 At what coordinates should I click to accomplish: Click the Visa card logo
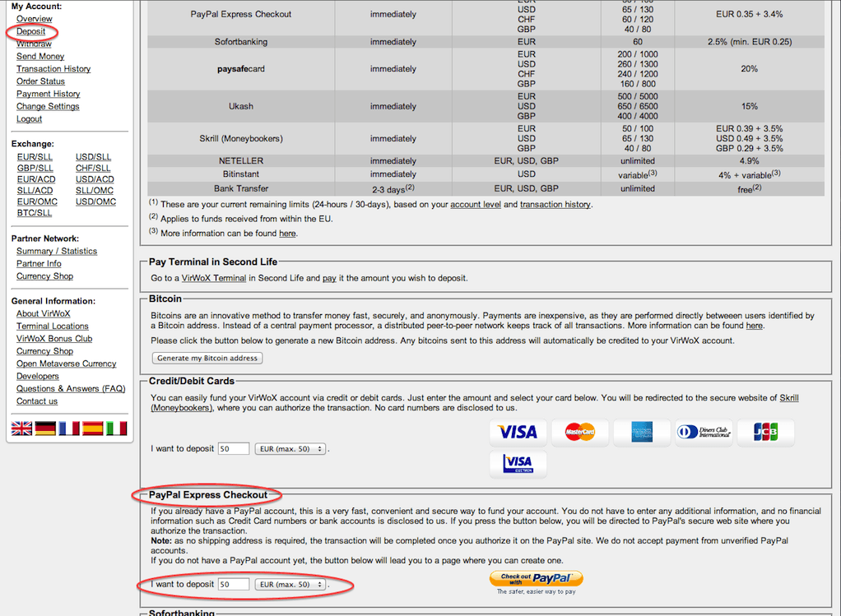coord(518,432)
